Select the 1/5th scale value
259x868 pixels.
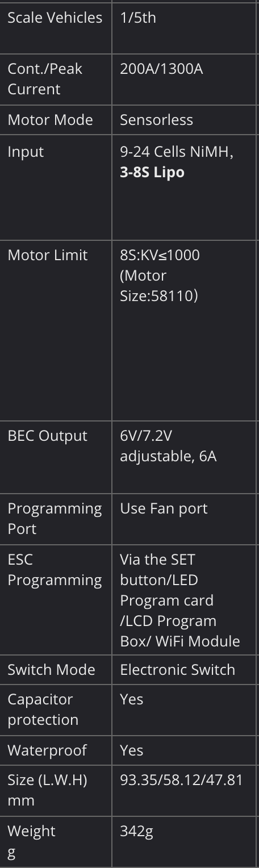point(138,18)
